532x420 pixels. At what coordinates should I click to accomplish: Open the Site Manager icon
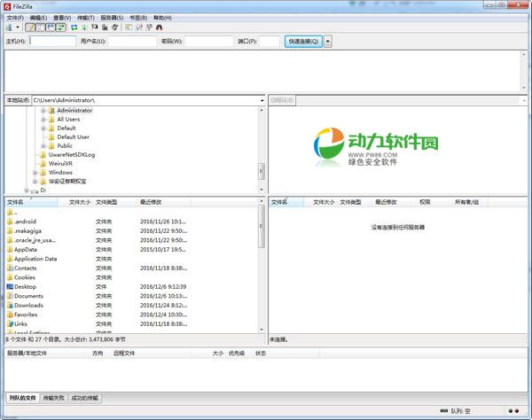point(9,27)
